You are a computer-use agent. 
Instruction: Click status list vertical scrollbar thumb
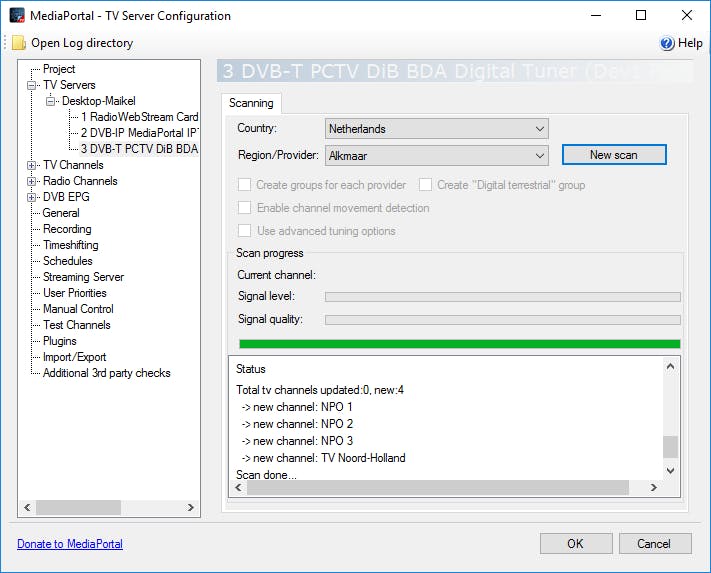670,447
